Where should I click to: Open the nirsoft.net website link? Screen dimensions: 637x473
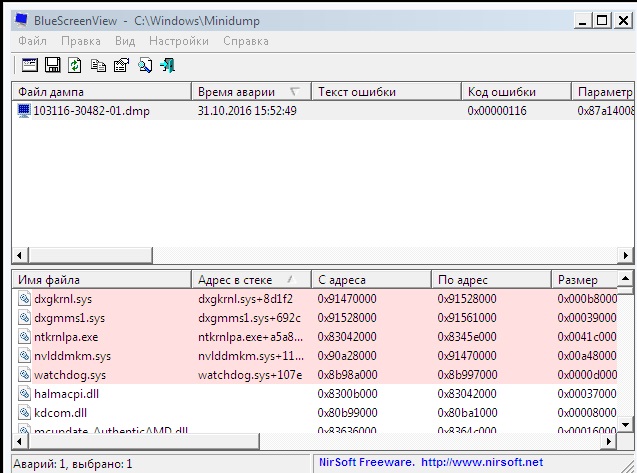[x=480, y=463]
